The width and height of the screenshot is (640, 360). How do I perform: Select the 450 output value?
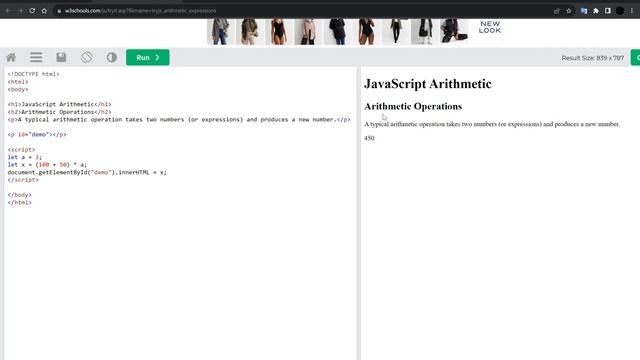point(369,138)
